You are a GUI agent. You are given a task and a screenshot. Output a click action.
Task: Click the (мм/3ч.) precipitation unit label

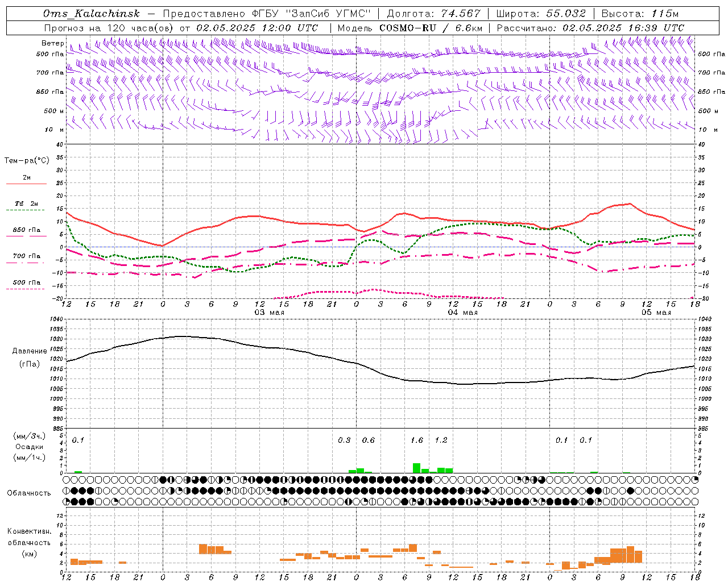[x=30, y=436]
